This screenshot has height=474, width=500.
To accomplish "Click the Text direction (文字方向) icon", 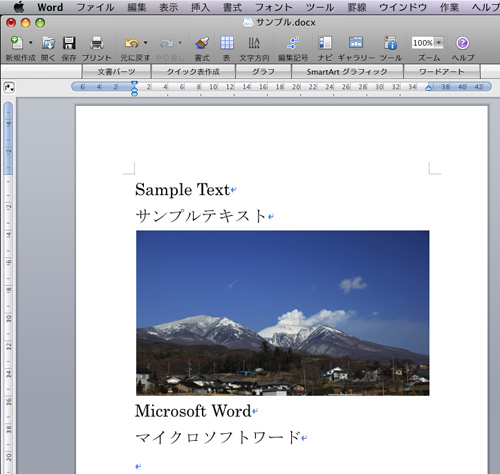I will tap(254, 43).
